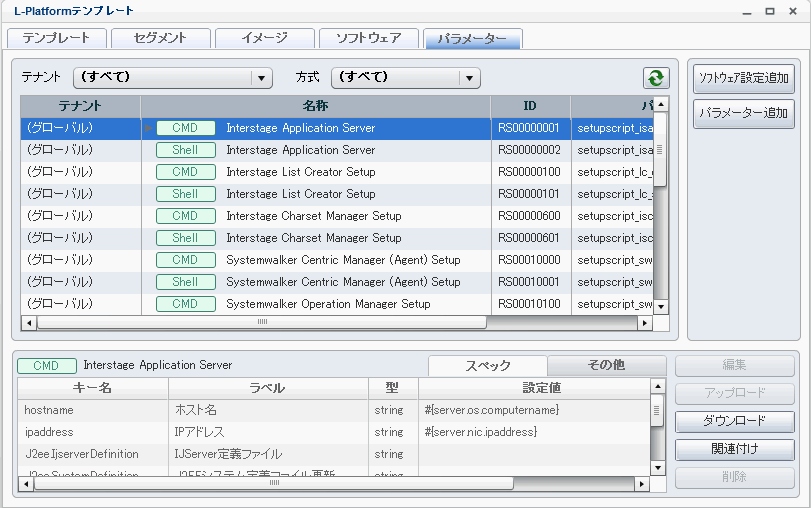Click CMD badge of Interstage Charset Manager Setup
Screen dimensions: 811x508
point(186,216)
